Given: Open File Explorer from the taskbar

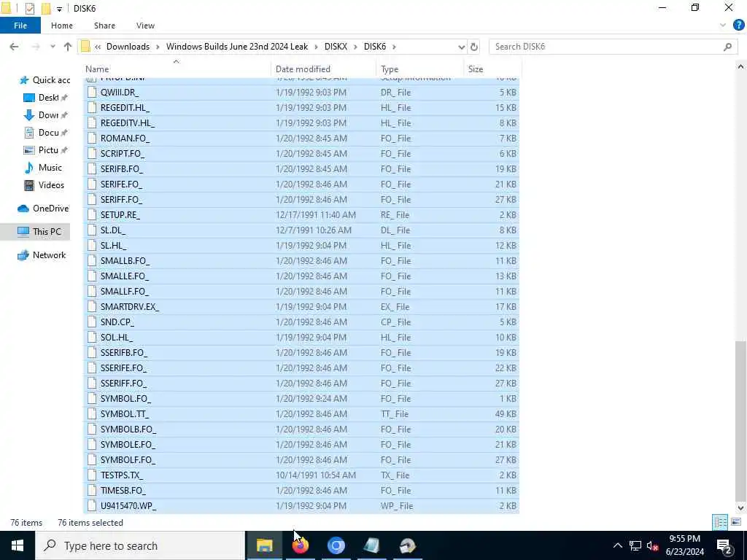Looking at the screenshot, I should coord(264,545).
